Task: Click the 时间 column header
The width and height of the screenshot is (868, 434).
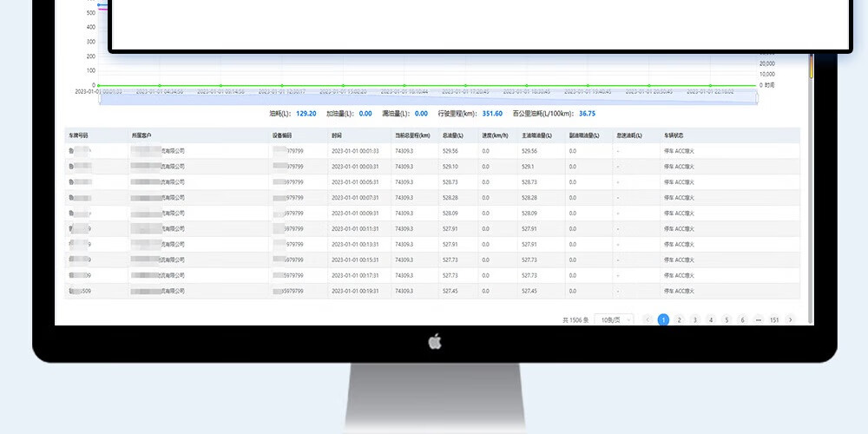Action: point(337,135)
